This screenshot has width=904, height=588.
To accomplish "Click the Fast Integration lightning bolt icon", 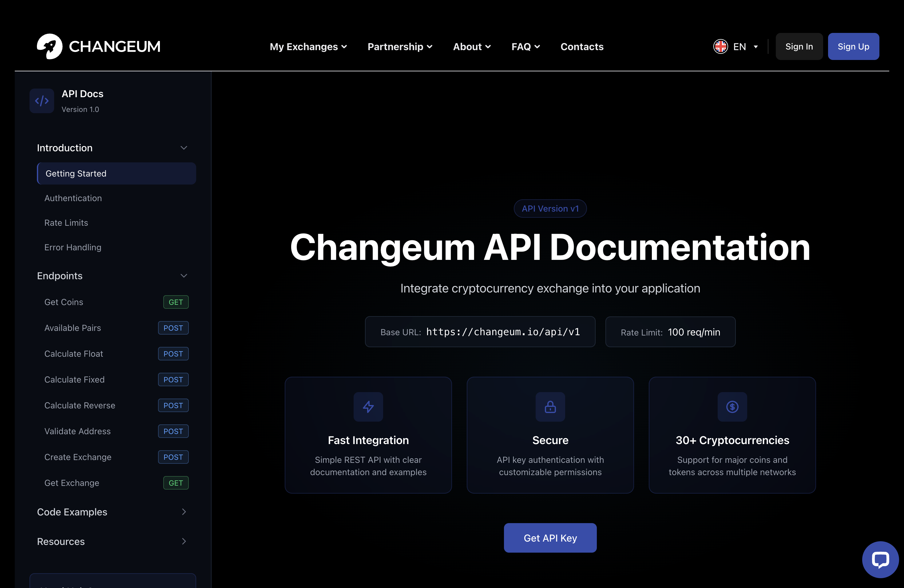I will (368, 407).
